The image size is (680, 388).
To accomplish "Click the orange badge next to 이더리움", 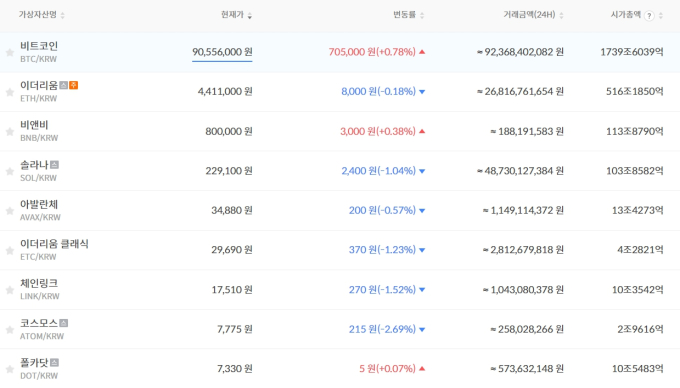I will (74, 85).
